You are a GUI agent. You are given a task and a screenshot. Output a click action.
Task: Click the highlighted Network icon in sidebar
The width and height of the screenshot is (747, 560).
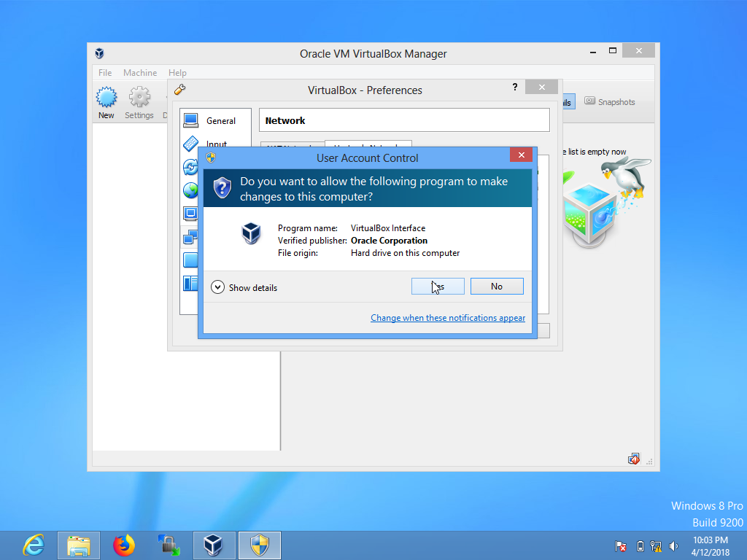pos(190,237)
